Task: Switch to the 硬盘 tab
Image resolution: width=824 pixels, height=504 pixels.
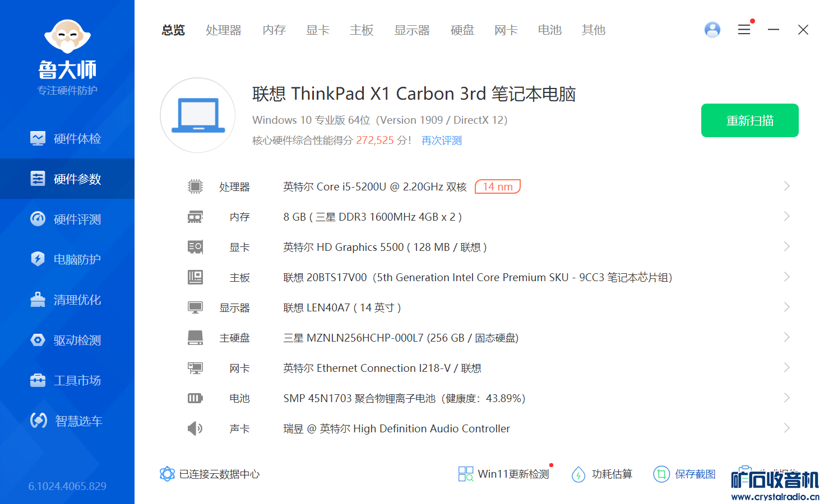Action: (462, 30)
